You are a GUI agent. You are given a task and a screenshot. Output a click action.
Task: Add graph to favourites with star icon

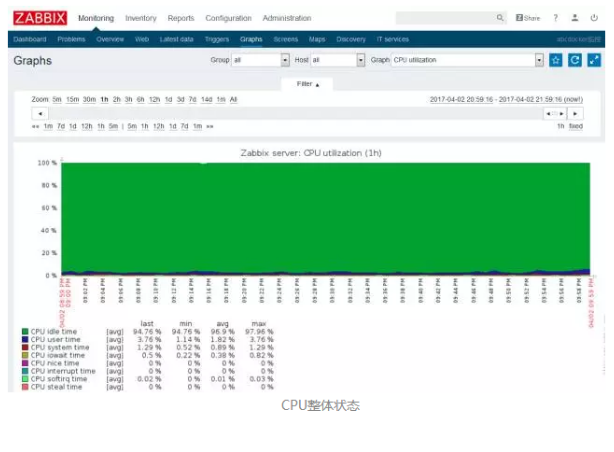coord(556,60)
